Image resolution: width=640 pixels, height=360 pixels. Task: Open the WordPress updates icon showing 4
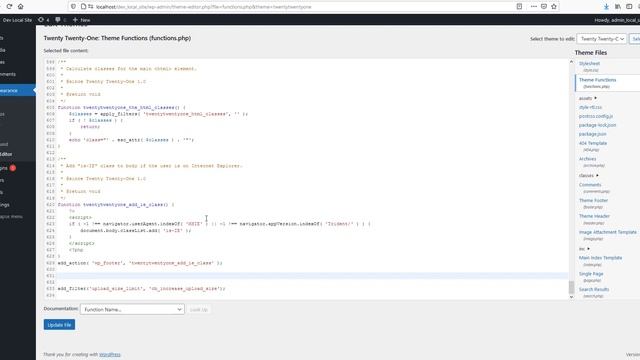click(43, 20)
